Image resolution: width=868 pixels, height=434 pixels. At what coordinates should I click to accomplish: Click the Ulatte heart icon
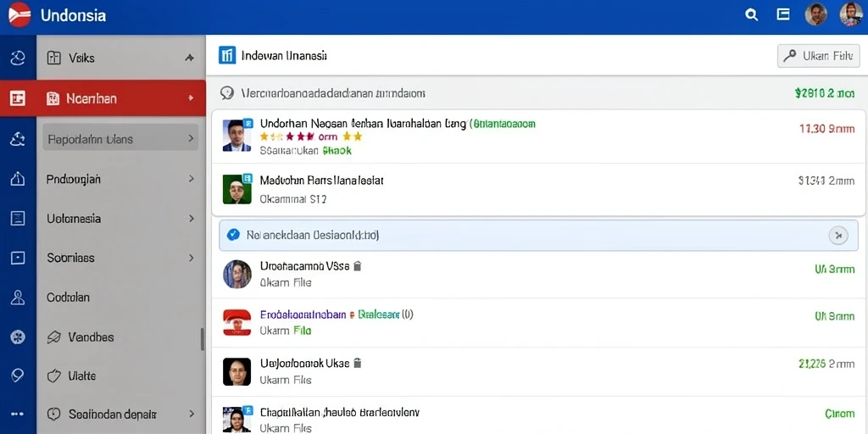click(x=53, y=376)
